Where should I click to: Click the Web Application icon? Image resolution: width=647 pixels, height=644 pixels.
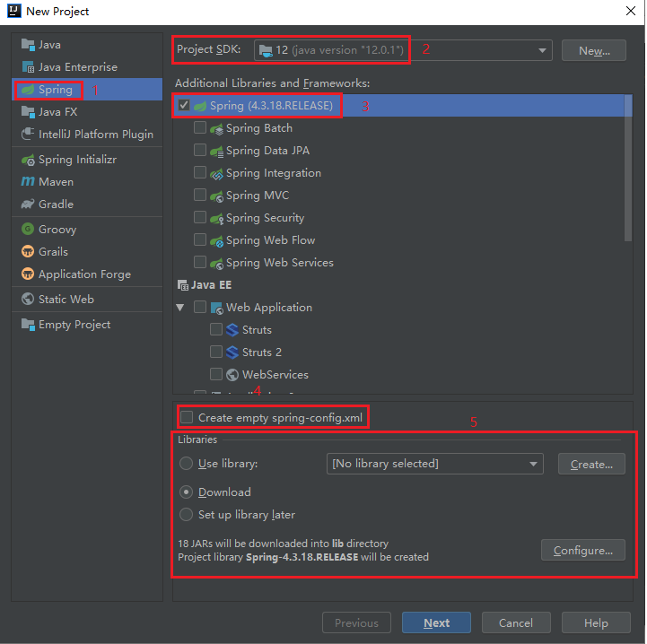216,308
